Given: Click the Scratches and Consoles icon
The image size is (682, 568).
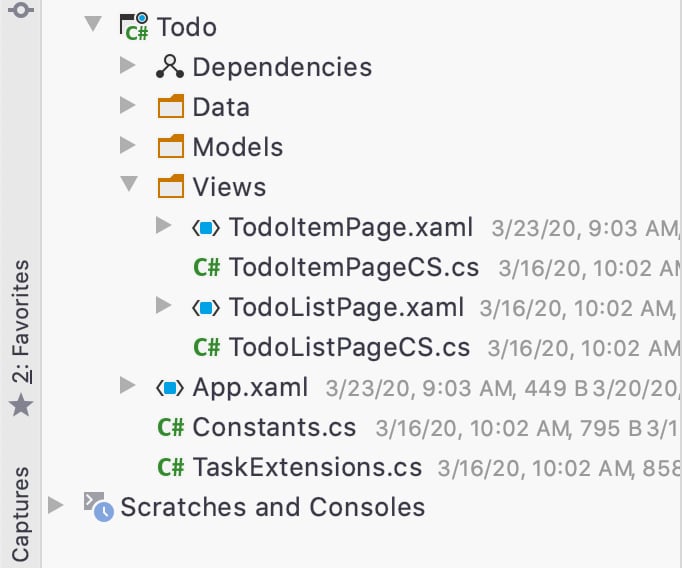Looking at the screenshot, I should click(x=98, y=507).
